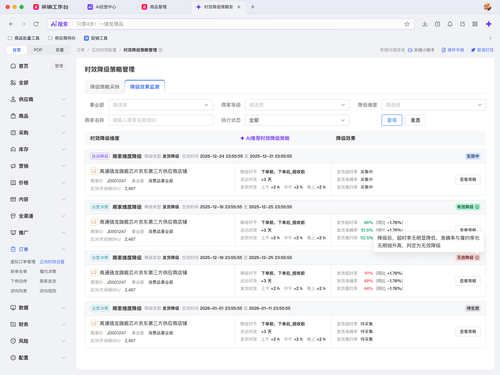Click 查看策略 button in the 待生效 row
Image resolution: width=500 pixels, height=375 pixels.
pos(468,332)
